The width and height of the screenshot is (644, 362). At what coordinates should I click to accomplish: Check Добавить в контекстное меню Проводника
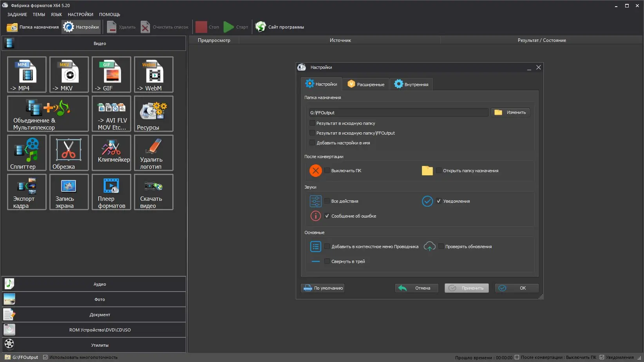(327, 247)
